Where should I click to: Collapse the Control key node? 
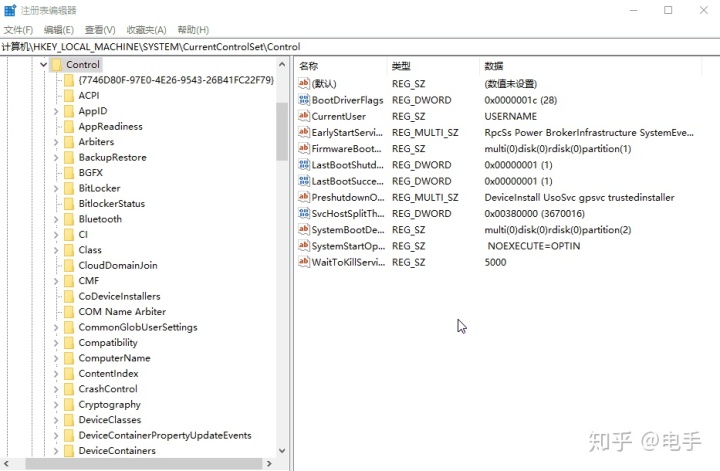click(x=44, y=65)
